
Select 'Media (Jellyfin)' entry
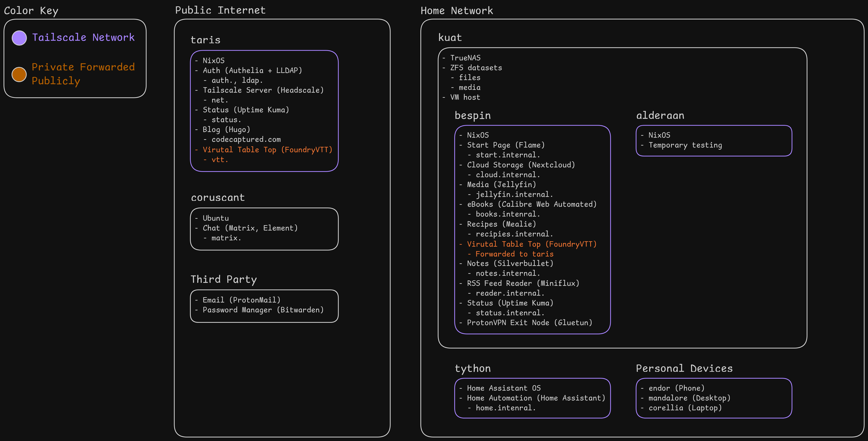click(501, 185)
